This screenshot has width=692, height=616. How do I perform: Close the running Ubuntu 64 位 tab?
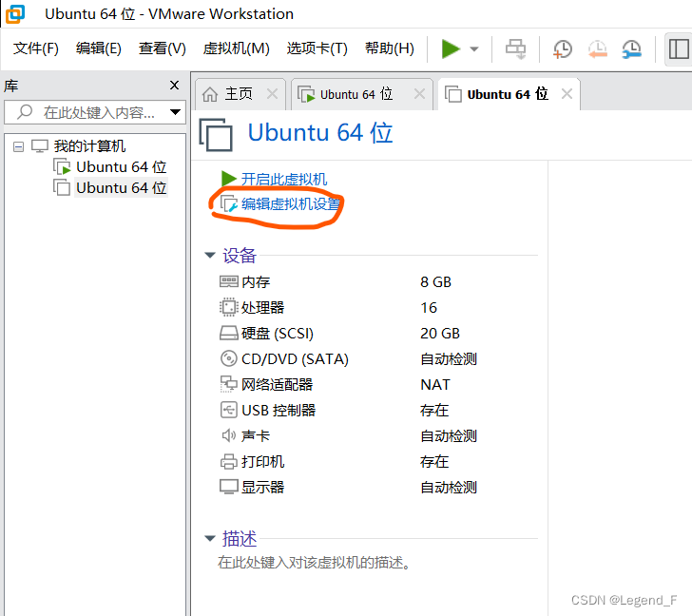[x=420, y=94]
